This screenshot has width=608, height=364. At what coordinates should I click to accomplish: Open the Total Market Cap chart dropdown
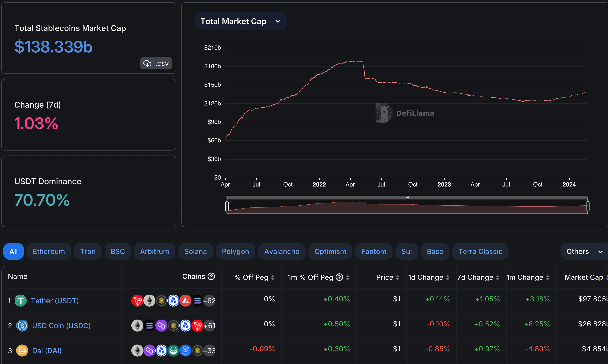click(x=240, y=21)
